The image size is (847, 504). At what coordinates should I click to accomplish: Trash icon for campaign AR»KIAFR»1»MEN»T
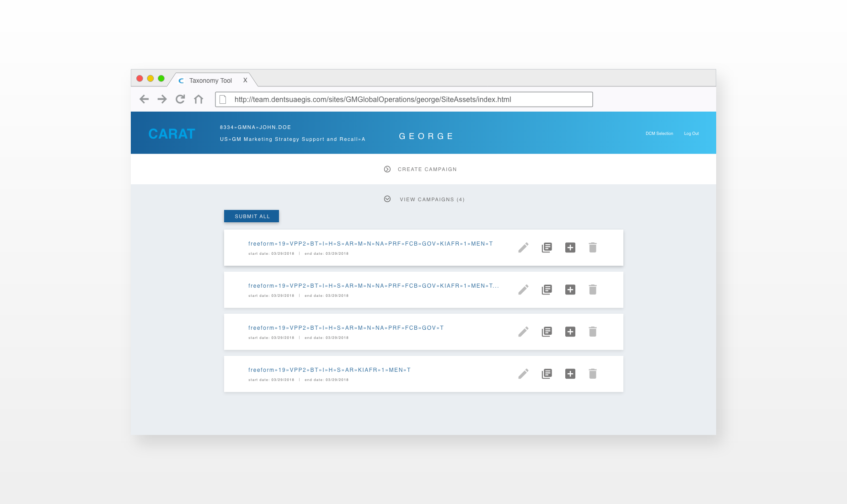[x=593, y=374]
